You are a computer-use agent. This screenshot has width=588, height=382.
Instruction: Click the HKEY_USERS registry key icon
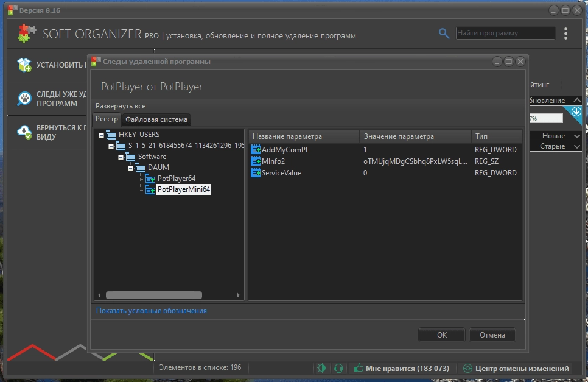pyautogui.click(x=111, y=135)
